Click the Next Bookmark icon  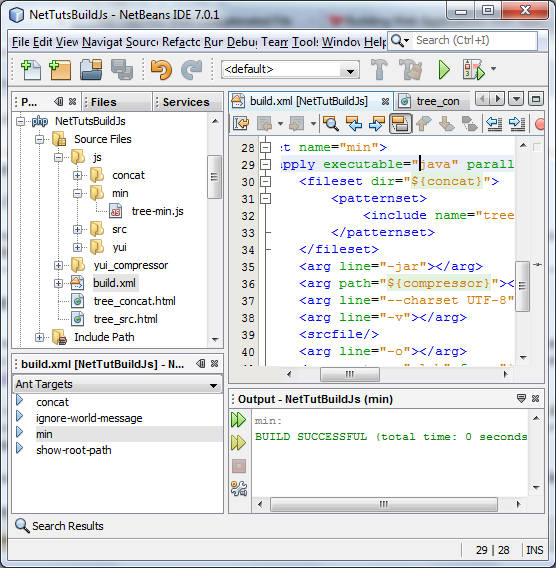click(446, 124)
